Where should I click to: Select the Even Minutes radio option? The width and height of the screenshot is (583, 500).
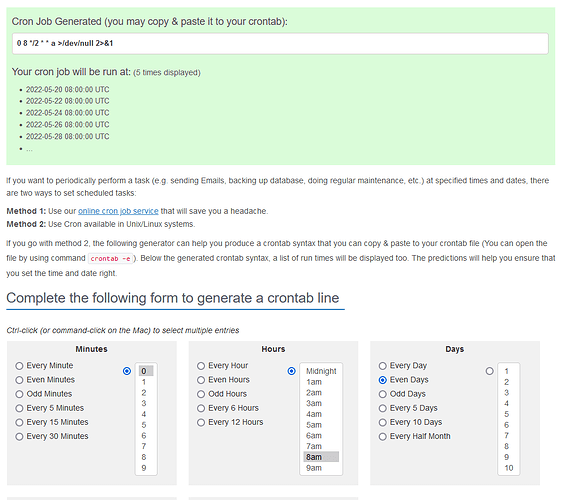pyautogui.click(x=19, y=380)
